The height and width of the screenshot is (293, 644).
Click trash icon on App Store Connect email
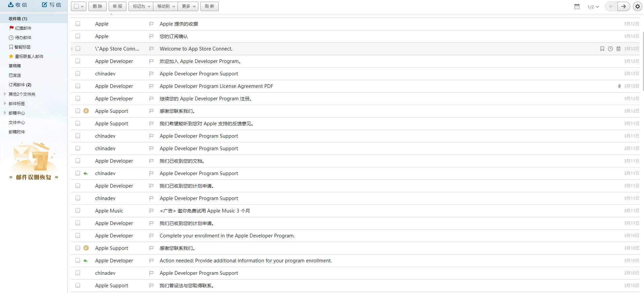coord(618,49)
